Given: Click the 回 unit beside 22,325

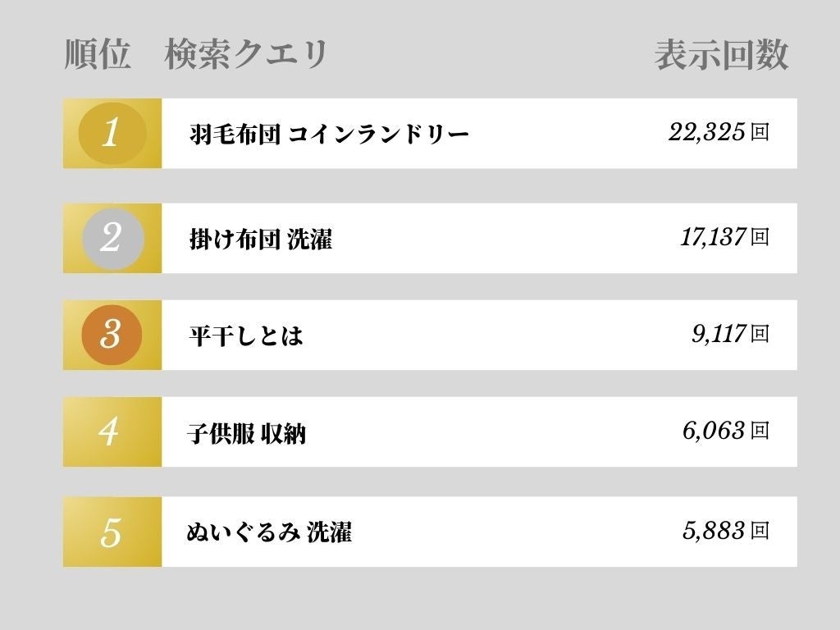Looking at the screenshot, I should point(760,132).
